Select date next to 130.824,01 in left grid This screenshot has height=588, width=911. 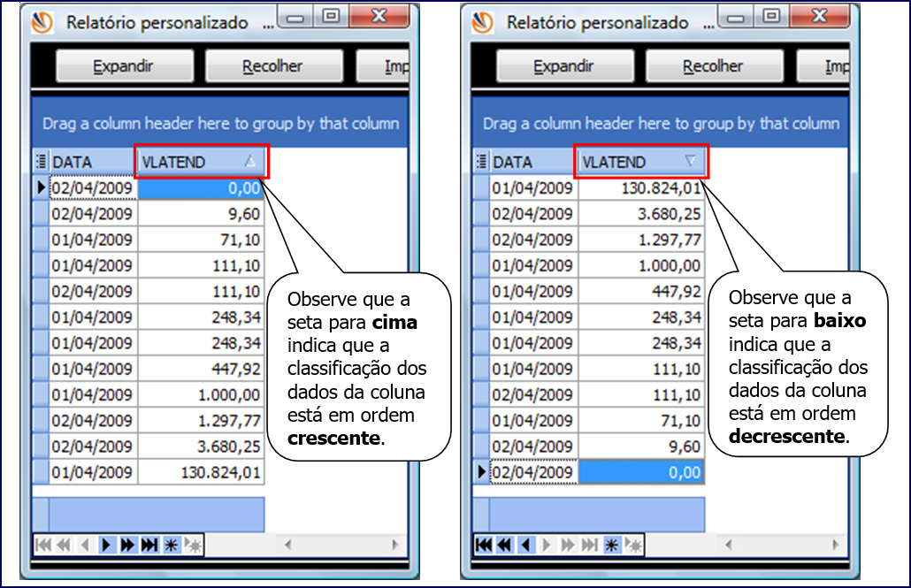[93, 472]
